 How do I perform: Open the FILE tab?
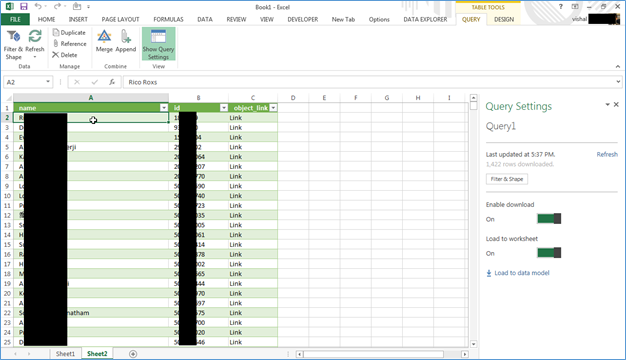coord(15,19)
